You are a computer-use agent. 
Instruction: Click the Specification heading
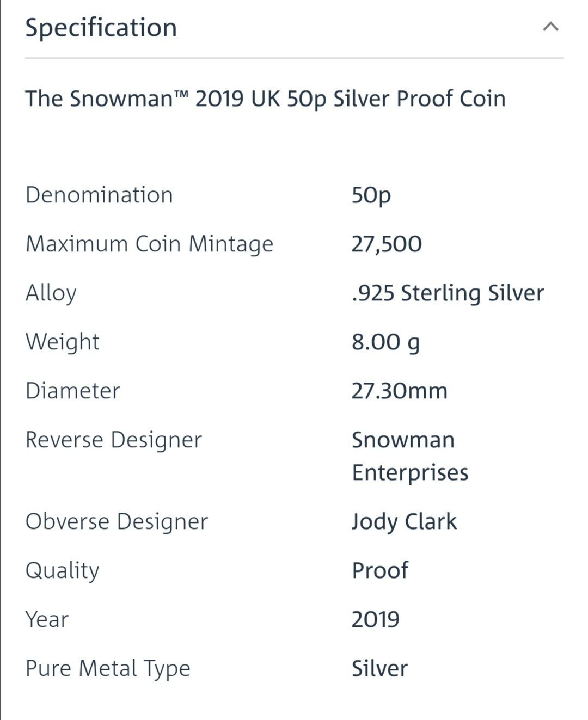tap(101, 28)
